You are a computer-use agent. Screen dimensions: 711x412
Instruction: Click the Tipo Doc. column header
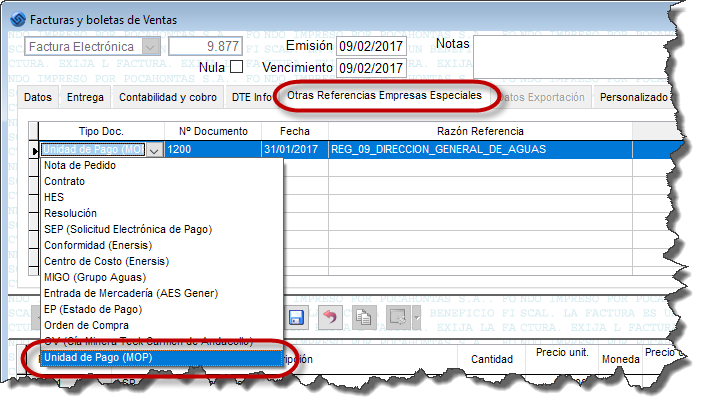pyautogui.click(x=101, y=131)
